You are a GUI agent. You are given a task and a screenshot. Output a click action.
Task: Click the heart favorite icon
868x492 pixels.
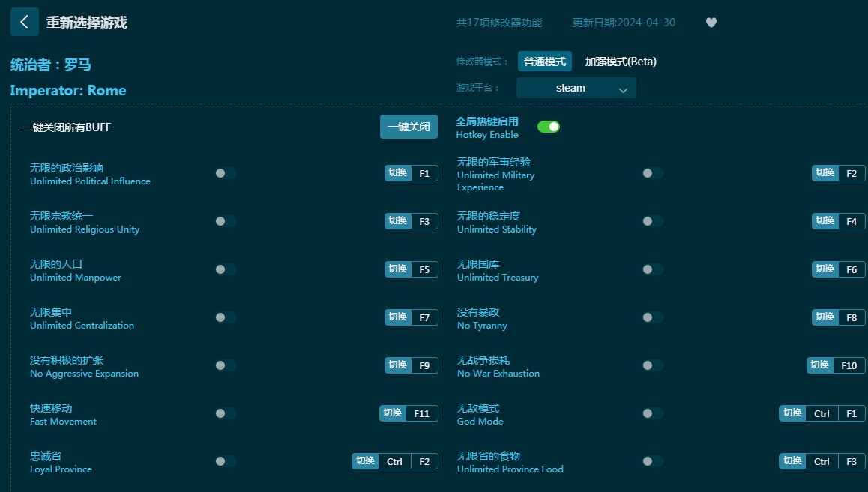711,22
